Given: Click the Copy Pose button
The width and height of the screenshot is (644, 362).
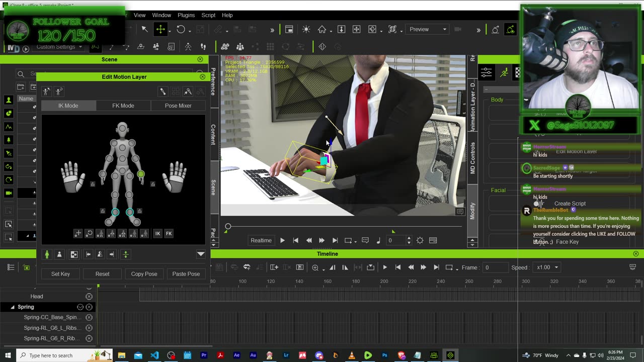Looking at the screenshot, I should (x=144, y=274).
